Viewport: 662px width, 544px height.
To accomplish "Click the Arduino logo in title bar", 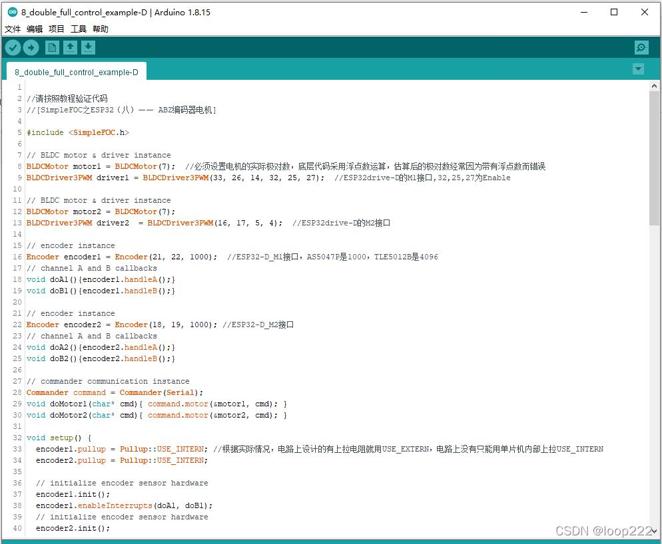I will coord(13,12).
